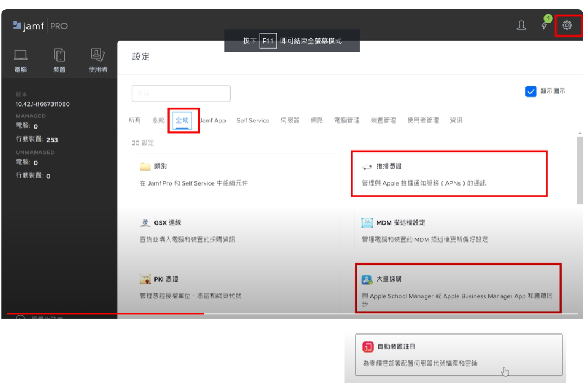588x387 pixels.
Task: Open the settings gear icon
Action: click(x=567, y=25)
